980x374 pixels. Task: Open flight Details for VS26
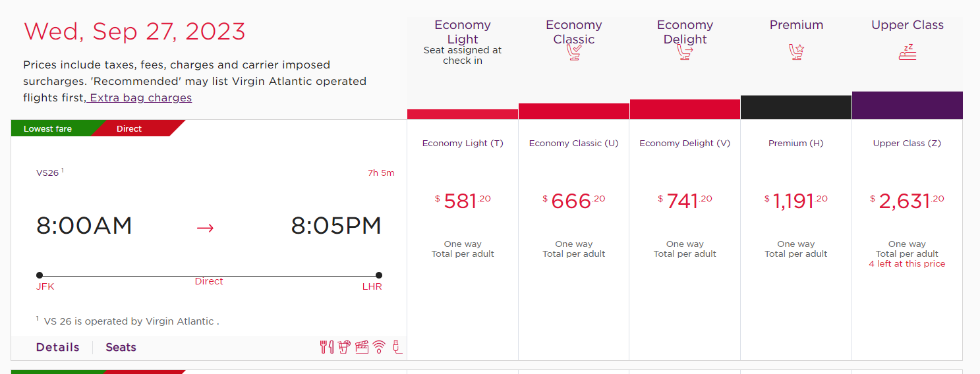click(x=58, y=347)
